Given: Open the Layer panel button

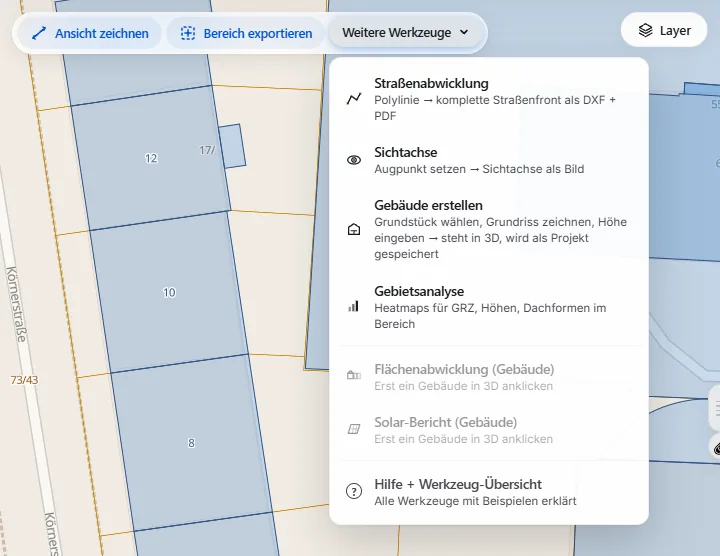Looking at the screenshot, I should [x=664, y=30].
